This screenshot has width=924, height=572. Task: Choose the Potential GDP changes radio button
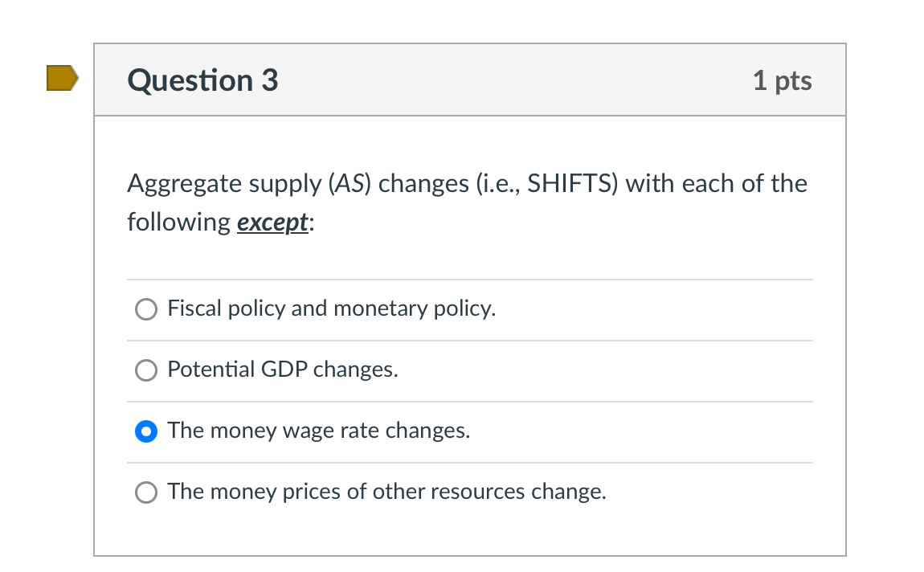tap(146, 370)
